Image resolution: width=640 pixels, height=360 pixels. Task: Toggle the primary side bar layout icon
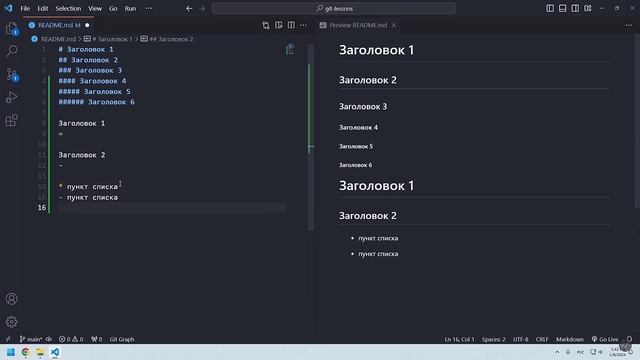(550, 8)
